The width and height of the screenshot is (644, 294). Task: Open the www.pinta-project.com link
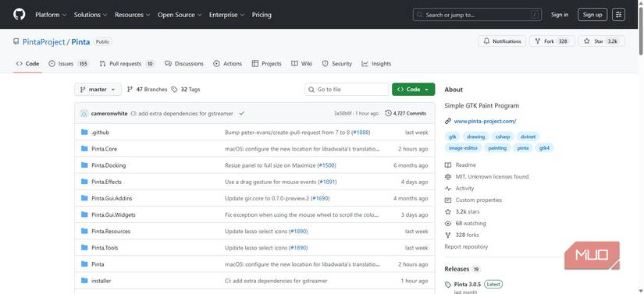[x=485, y=121]
